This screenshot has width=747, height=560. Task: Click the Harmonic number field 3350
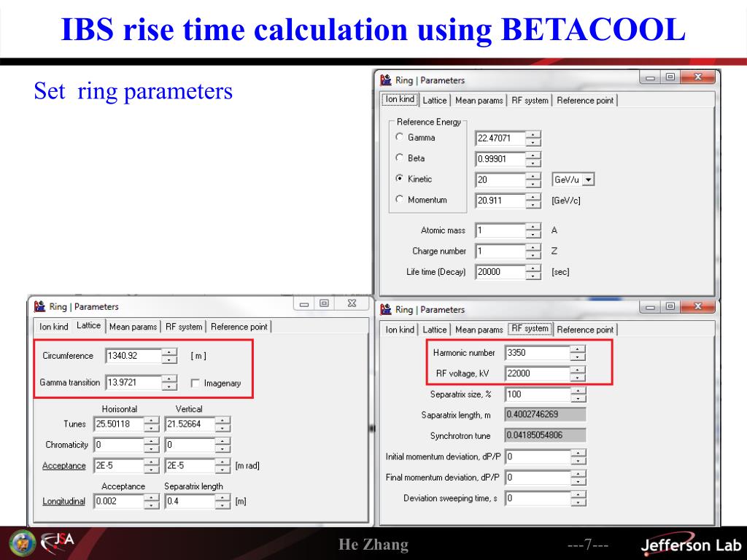[x=538, y=353]
